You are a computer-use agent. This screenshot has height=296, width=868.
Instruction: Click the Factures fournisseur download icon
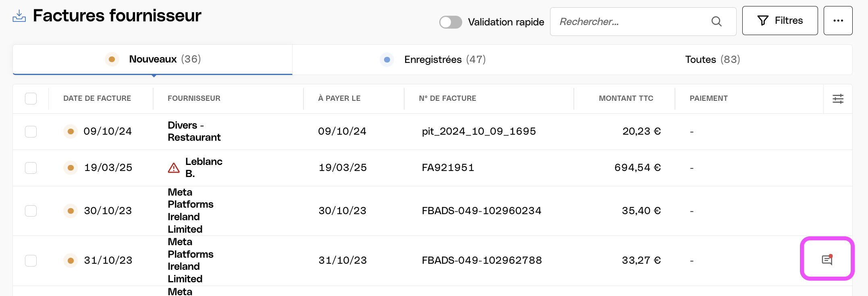coord(19,16)
